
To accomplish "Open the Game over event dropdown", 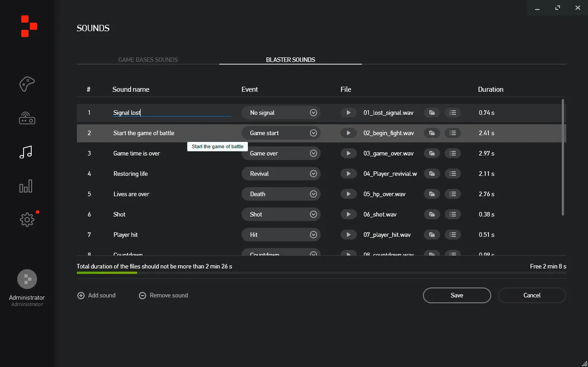I will [x=281, y=153].
